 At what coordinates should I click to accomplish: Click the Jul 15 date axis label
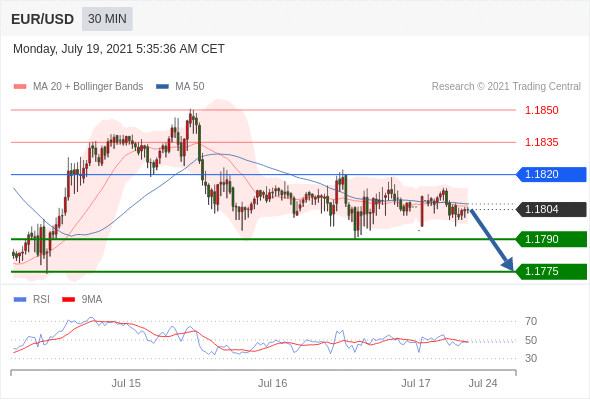126,383
